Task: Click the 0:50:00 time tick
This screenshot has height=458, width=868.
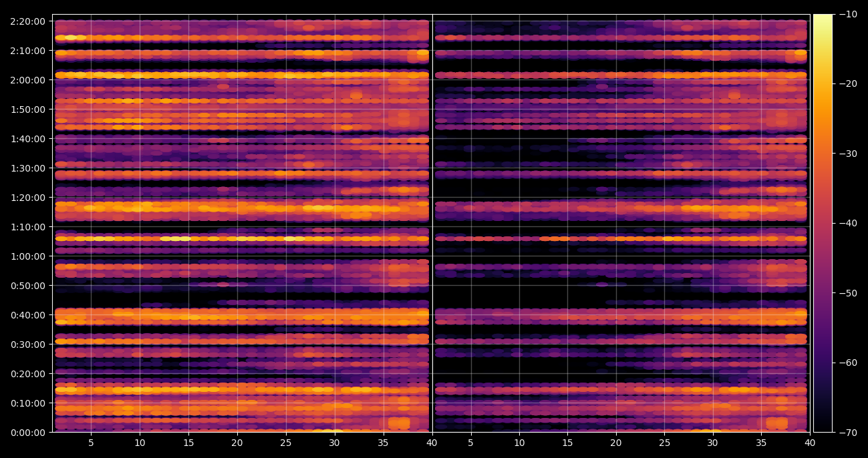Action: (x=28, y=286)
